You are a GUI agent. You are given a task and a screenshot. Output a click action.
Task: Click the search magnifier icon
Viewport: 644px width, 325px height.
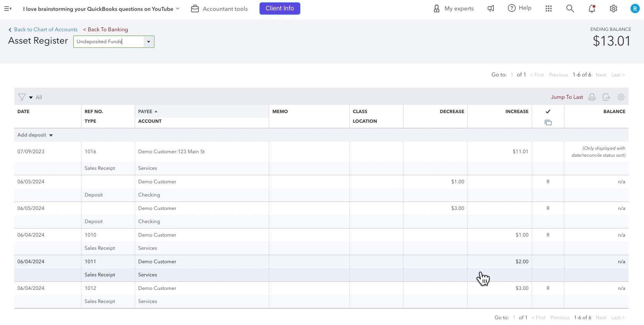click(x=570, y=8)
